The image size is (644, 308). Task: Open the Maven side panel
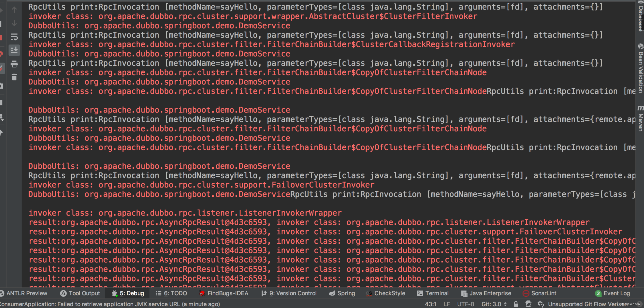pos(641,118)
